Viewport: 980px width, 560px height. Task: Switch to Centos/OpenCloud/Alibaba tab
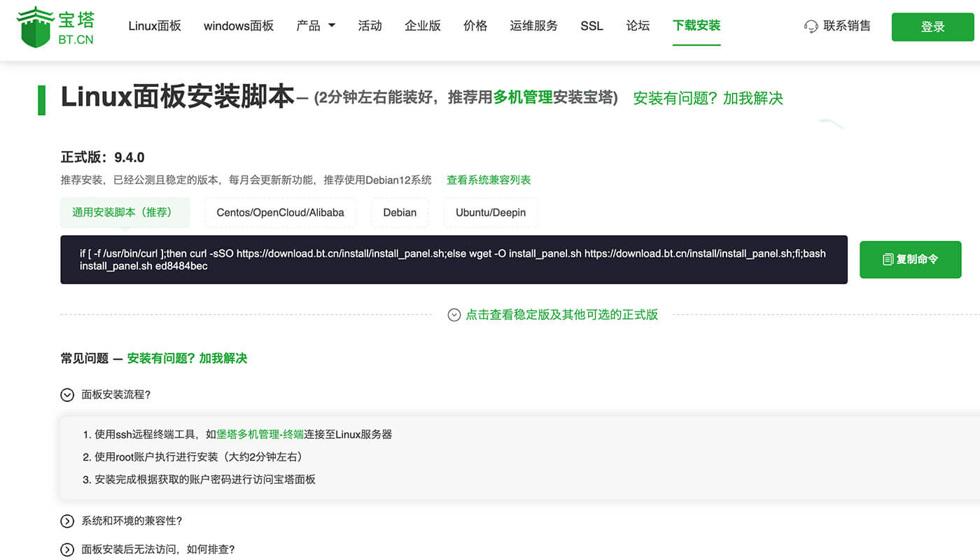pos(280,212)
